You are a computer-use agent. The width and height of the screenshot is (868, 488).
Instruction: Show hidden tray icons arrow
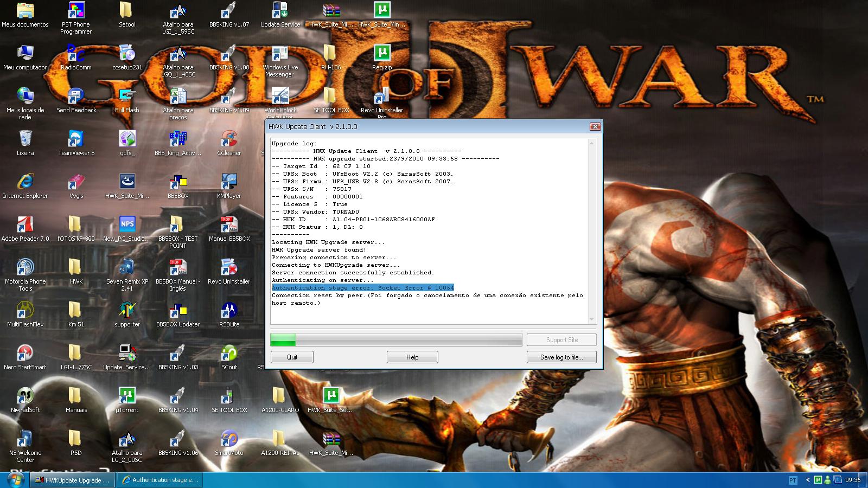[x=808, y=480]
